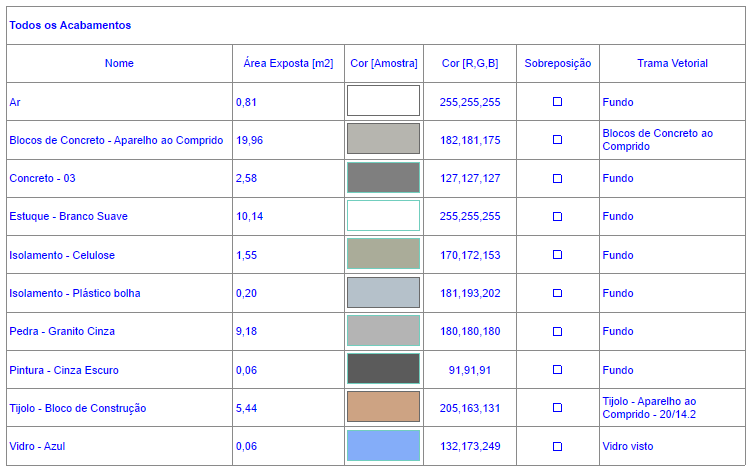Enable Sobreposição for Concreto - 03
This screenshot has width=751, height=472.
[x=558, y=178]
